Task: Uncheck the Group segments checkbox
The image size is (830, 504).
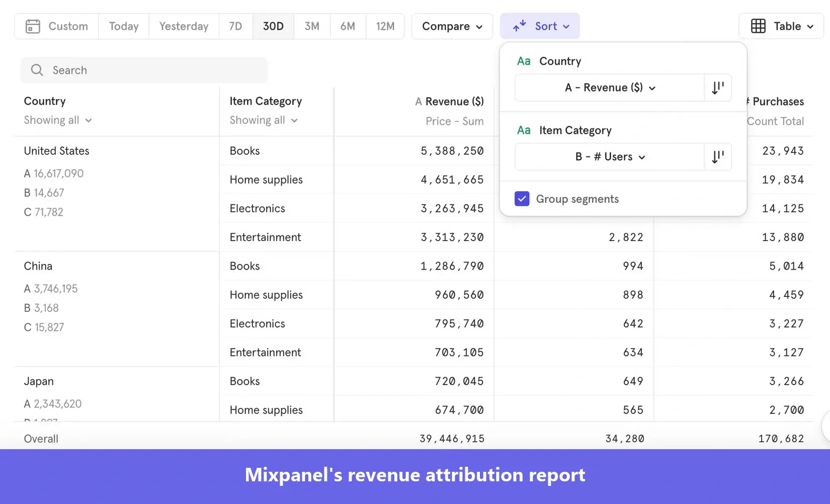Action: point(522,199)
